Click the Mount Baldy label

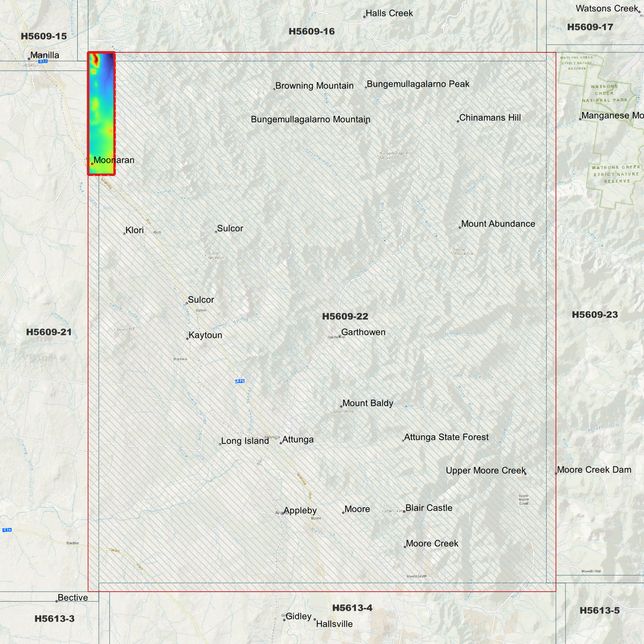[368, 403]
